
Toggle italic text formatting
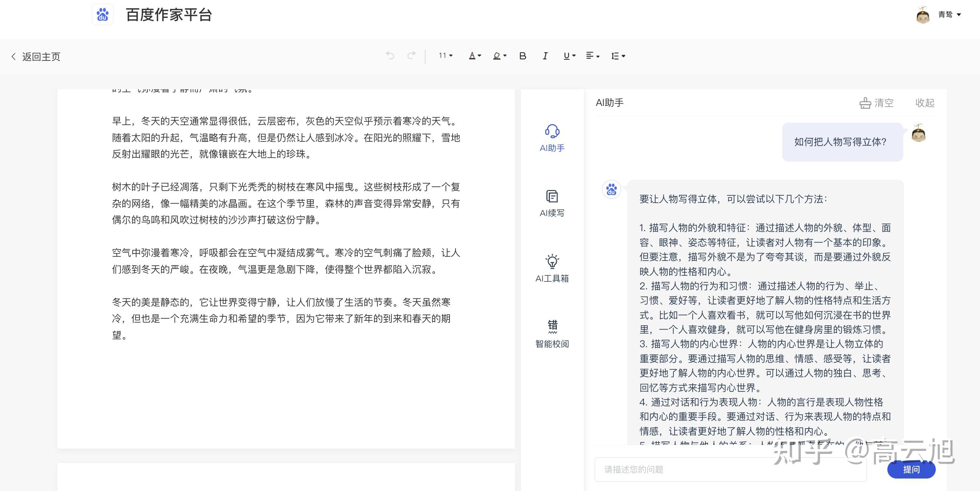click(545, 56)
